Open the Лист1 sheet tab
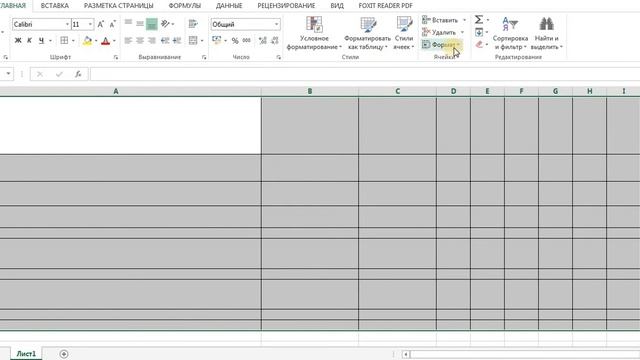 27,354
